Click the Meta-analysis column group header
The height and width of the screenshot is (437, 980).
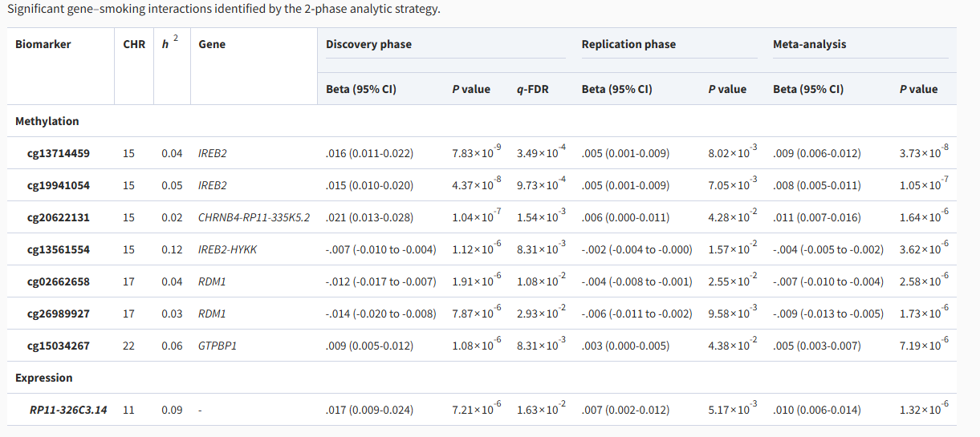pyautogui.click(x=809, y=44)
